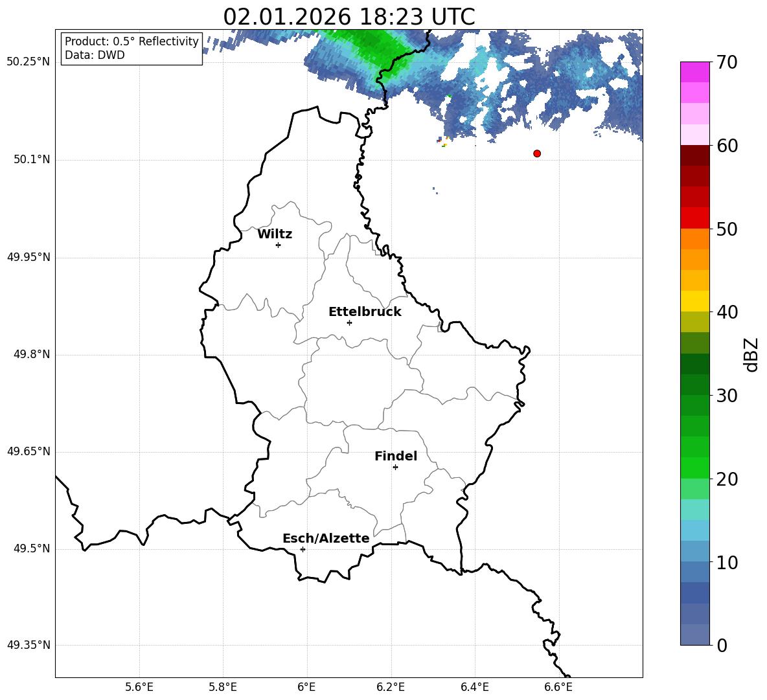Click the 6.2°E longitude label
Image resolution: width=767 pixels, height=700 pixels.
391,687
